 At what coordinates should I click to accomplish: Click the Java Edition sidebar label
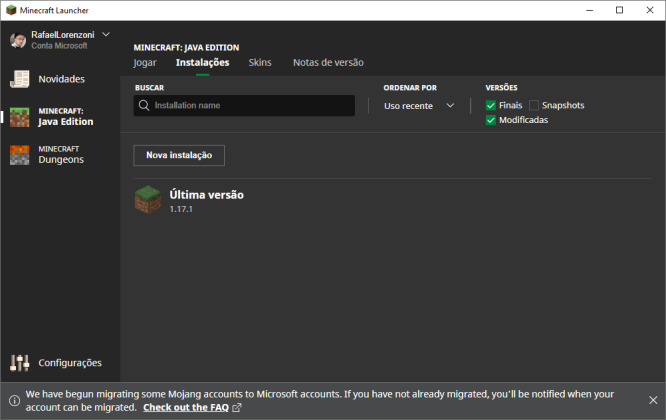pyautogui.click(x=66, y=122)
